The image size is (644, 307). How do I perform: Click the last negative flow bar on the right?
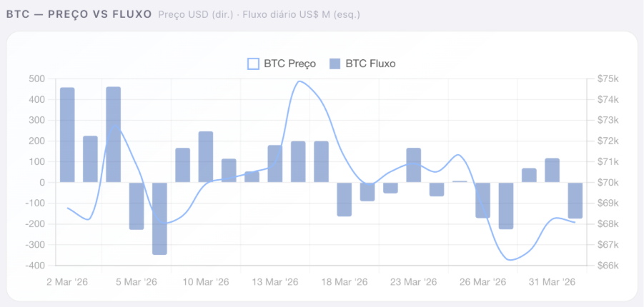tap(575, 200)
